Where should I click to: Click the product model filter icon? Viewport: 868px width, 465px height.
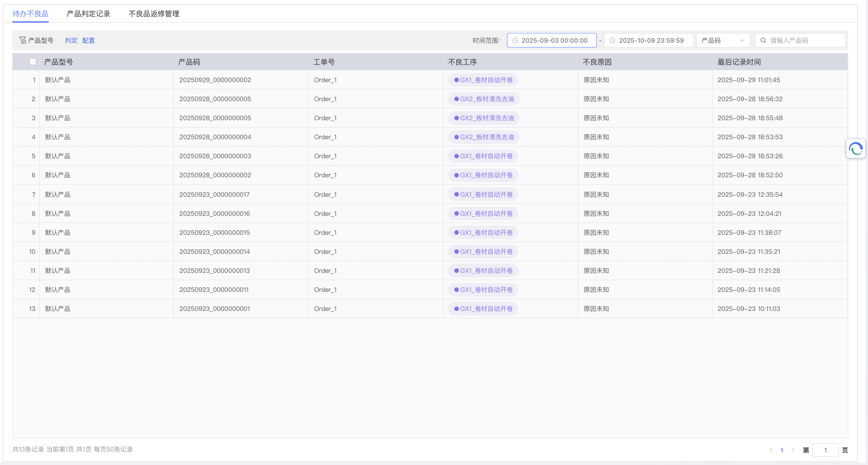pos(22,40)
